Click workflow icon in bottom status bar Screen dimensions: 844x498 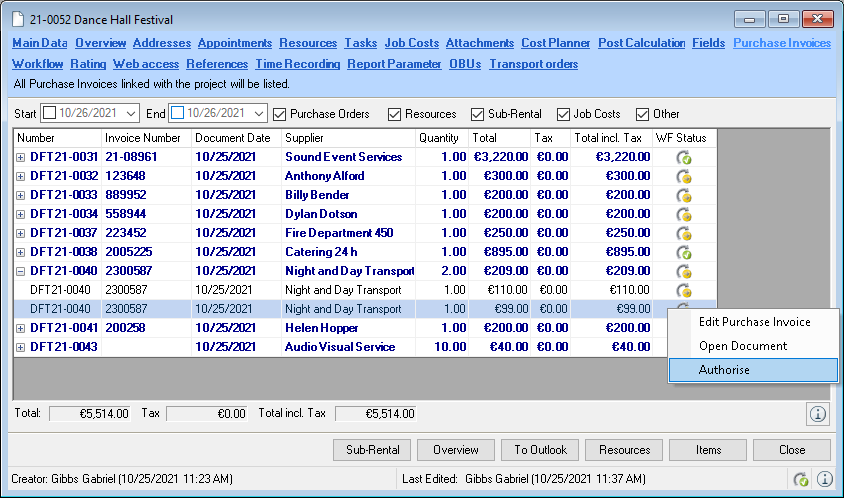[x=800, y=479]
